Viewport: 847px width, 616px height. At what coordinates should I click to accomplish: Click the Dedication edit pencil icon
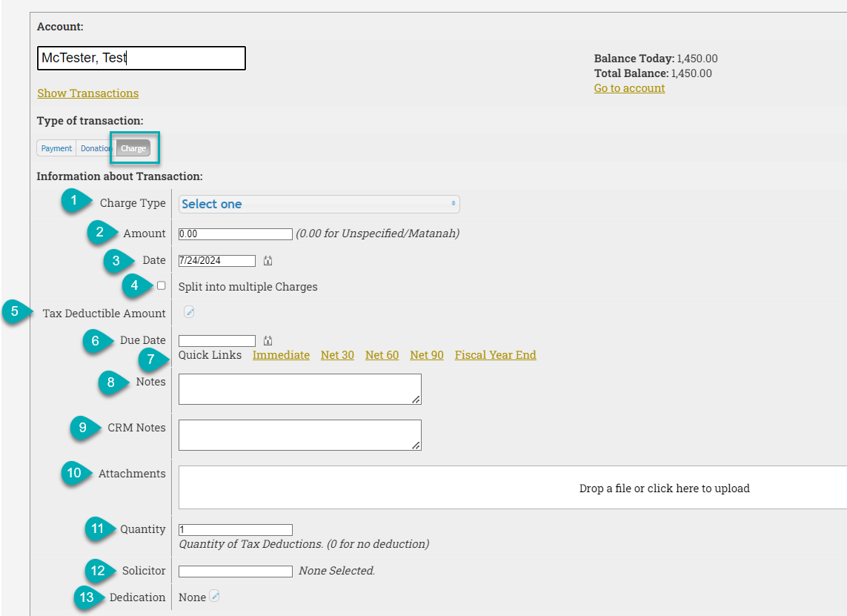point(214,596)
